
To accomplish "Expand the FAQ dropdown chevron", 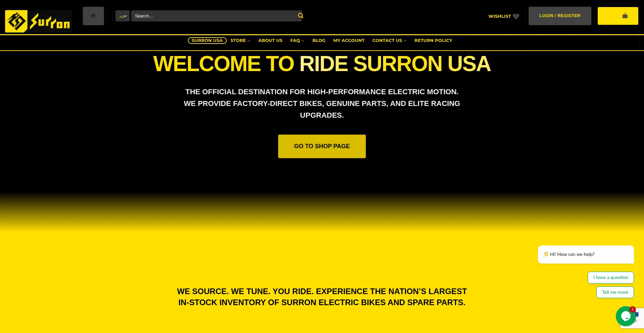I will pos(303,41).
